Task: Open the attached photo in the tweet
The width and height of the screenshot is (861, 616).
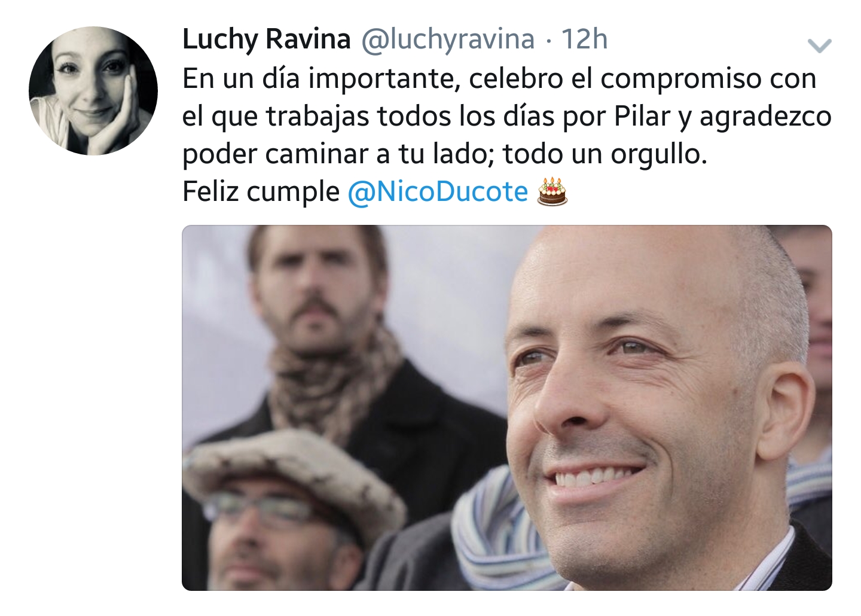Action: tap(507, 408)
